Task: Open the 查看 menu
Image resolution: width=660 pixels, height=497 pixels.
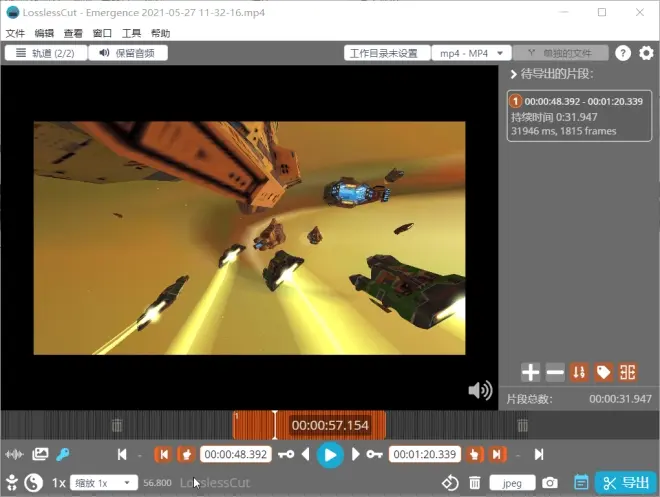Action: tap(73, 33)
